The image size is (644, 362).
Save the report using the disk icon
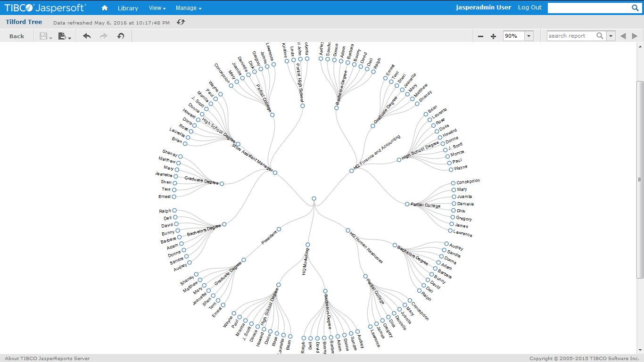(43, 36)
